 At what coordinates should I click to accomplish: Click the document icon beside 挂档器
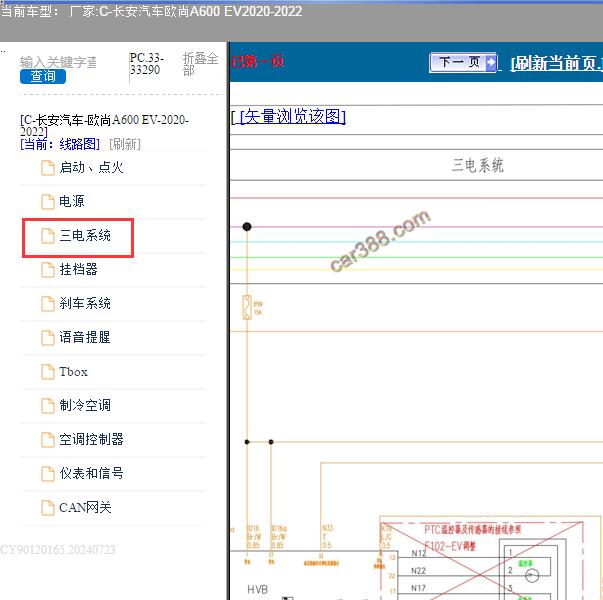[48, 270]
